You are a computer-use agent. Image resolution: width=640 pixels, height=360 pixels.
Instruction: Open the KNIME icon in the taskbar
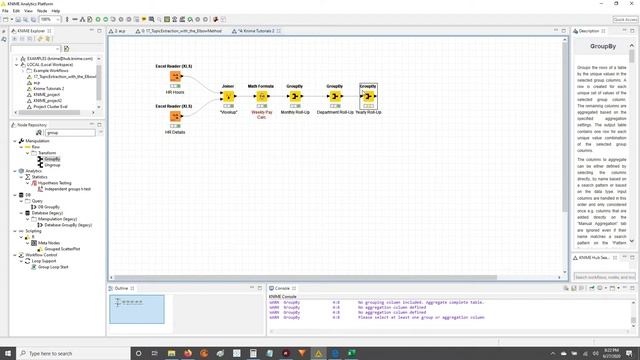318,353
